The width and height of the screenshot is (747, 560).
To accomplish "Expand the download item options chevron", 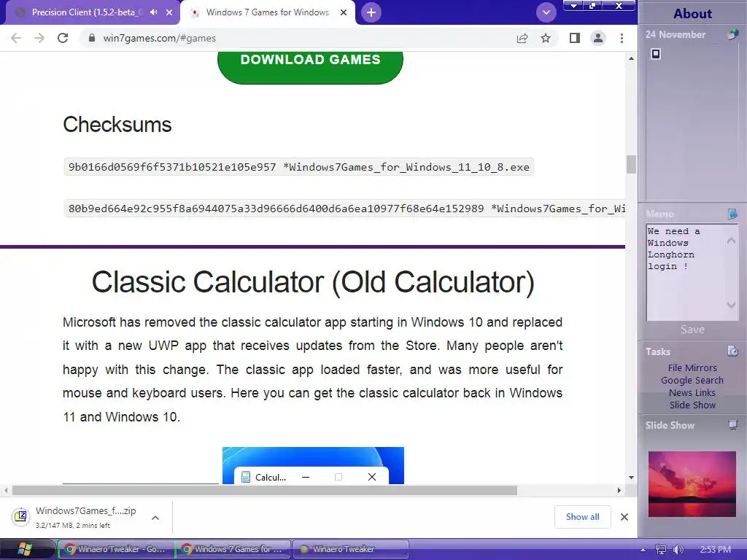I will [155, 518].
